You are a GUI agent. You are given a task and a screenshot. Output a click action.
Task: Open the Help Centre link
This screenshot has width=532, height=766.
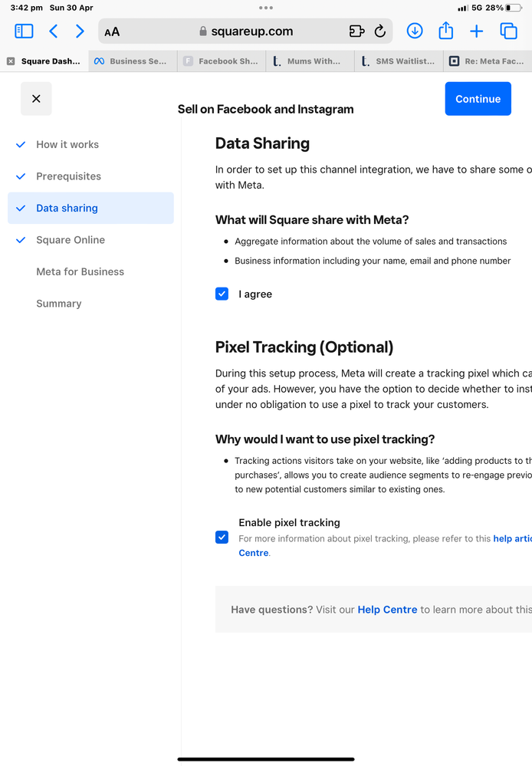(x=387, y=610)
